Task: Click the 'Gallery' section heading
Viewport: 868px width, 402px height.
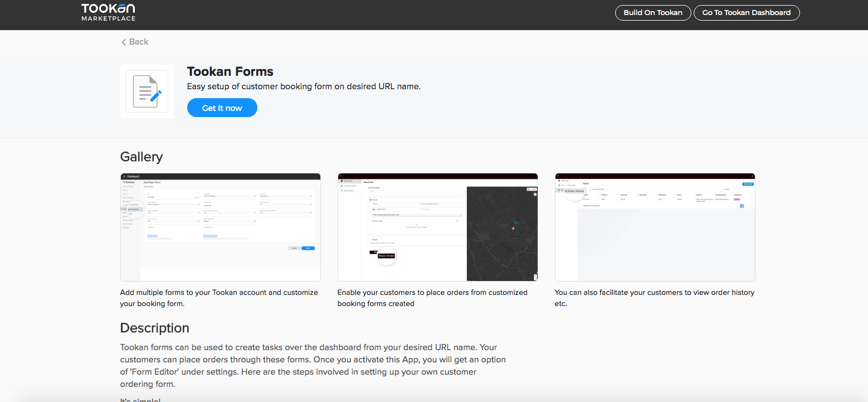Action: pyautogui.click(x=142, y=157)
